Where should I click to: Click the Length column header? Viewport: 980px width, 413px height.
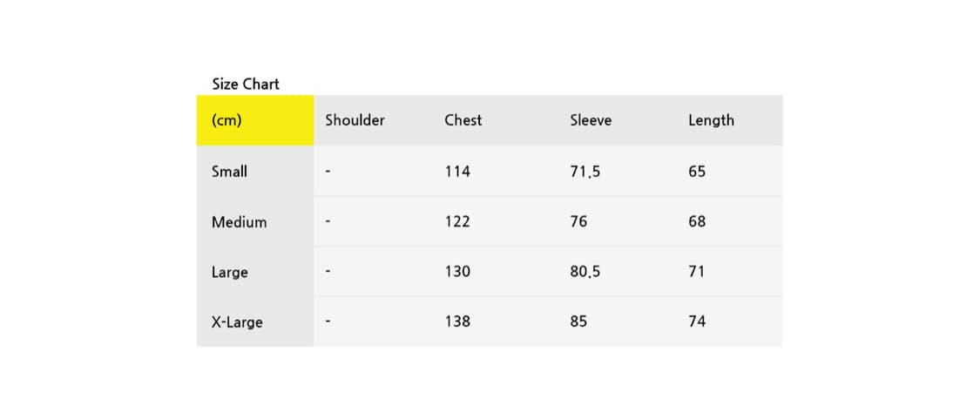711,120
